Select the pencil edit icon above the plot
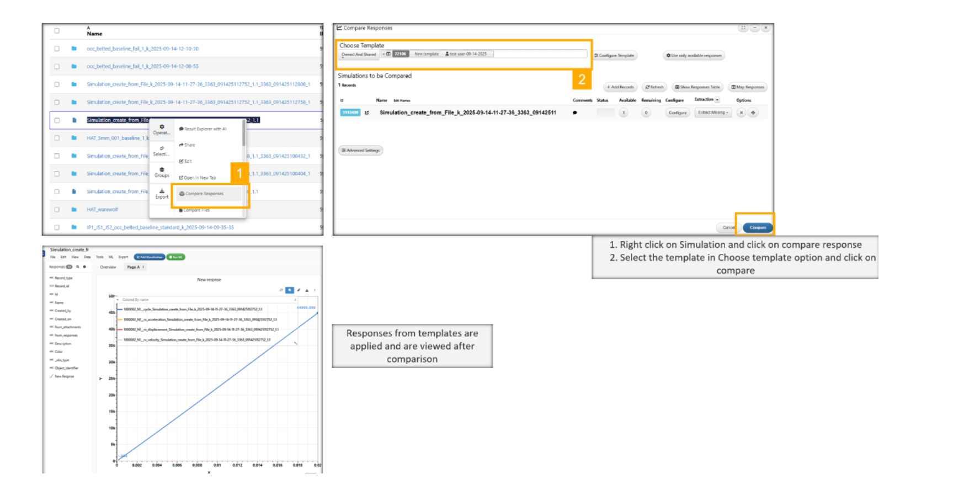Viewport: 980px width, 490px height. coord(299,290)
